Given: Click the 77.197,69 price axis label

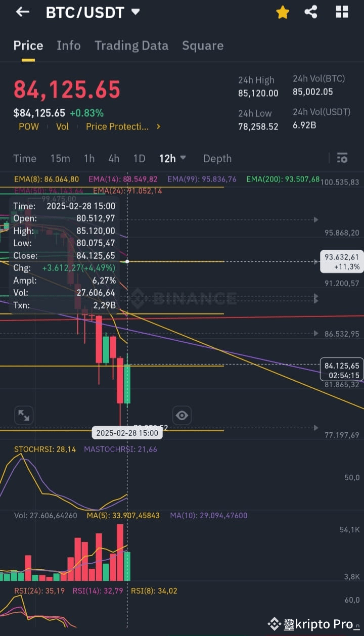Looking at the screenshot, I should coord(342,435).
